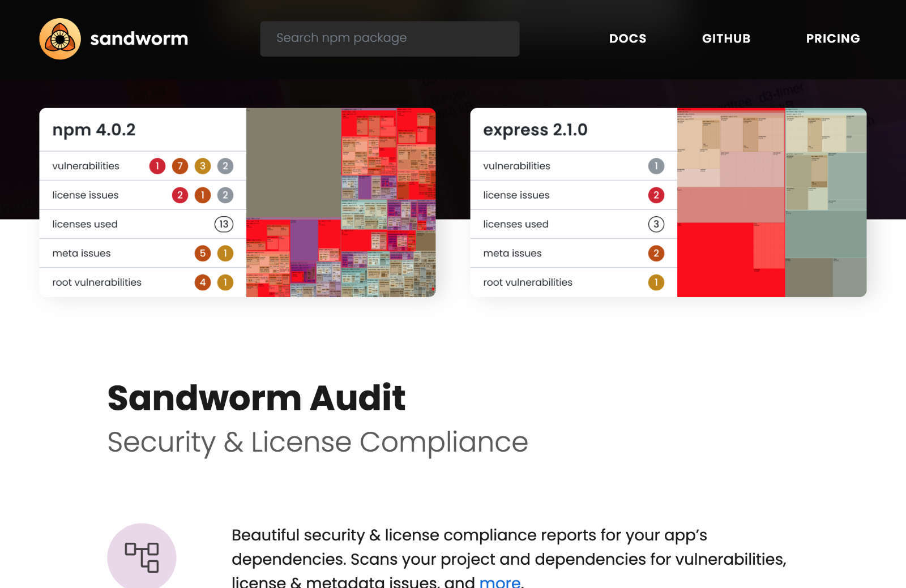Click npm yellow root vulnerabilities badge 1
The image size is (906, 588).
click(225, 282)
